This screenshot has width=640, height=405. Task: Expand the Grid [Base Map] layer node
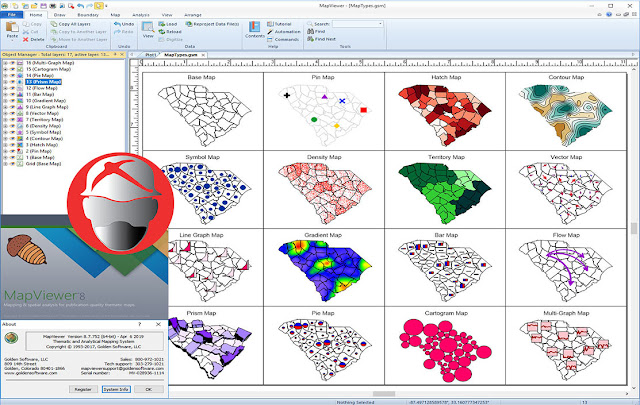pyautogui.click(x=6, y=164)
